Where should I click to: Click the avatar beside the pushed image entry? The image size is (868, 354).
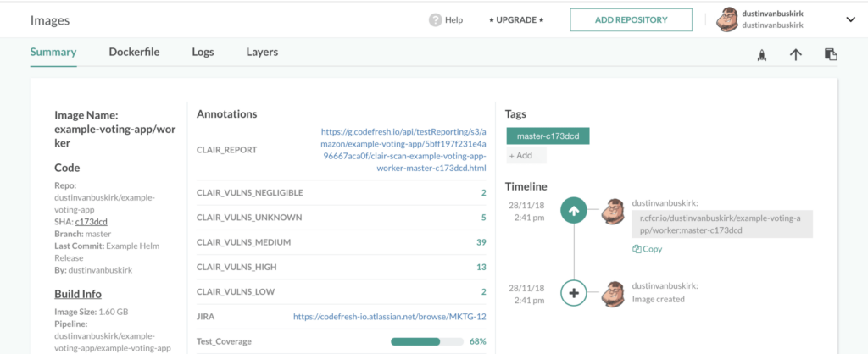(x=613, y=213)
